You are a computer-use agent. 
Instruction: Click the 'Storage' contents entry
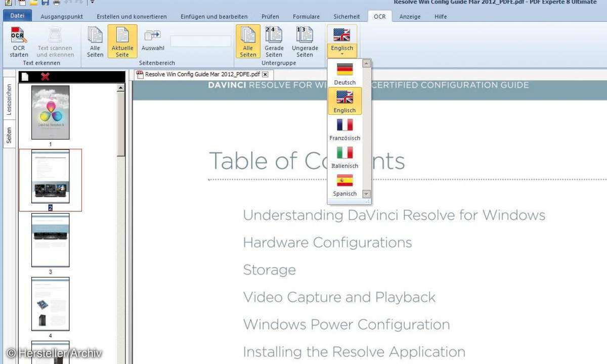coord(269,270)
